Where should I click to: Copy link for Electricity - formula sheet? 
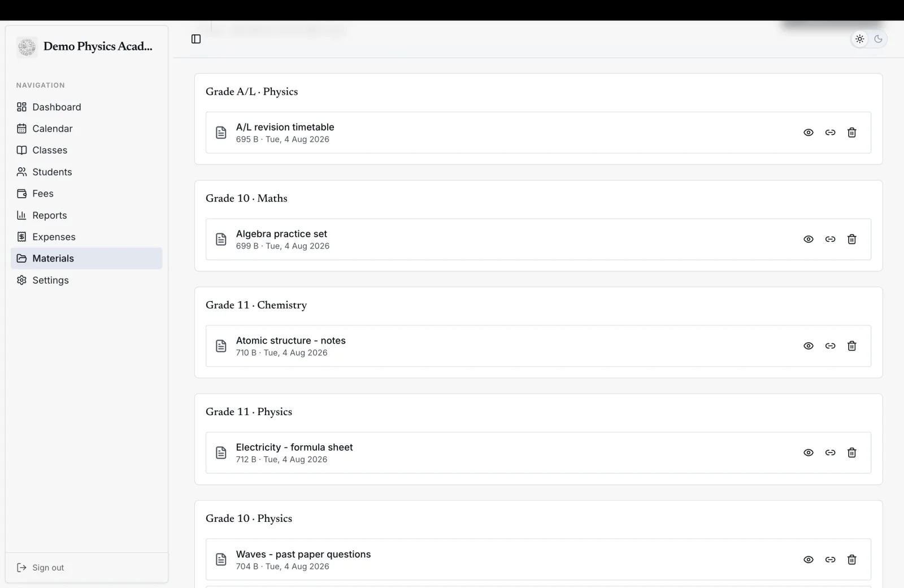[x=830, y=452]
